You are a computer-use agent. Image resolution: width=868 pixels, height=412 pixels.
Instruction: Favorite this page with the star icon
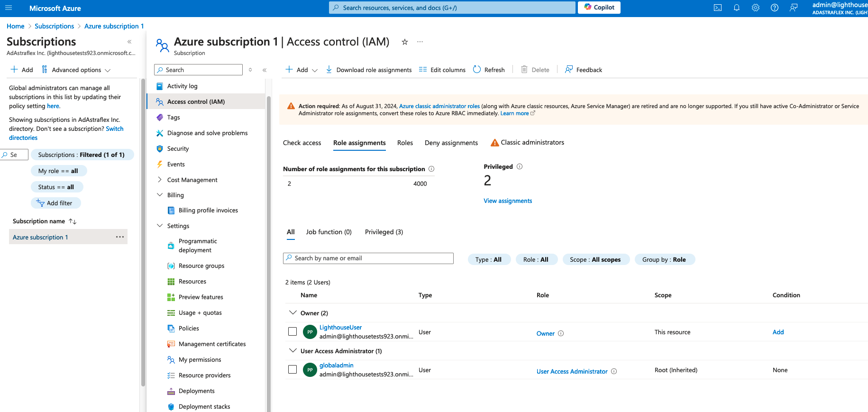[x=405, y=42]
